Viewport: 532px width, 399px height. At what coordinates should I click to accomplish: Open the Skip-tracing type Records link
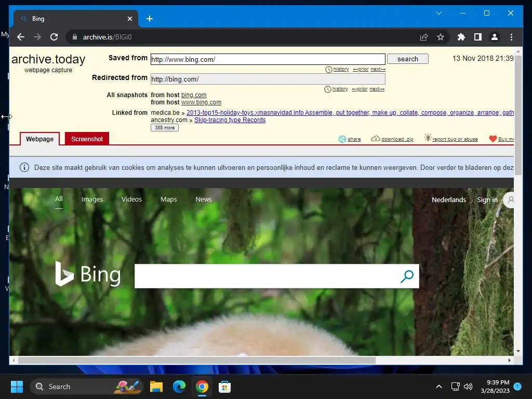click(x=230, y=120)
